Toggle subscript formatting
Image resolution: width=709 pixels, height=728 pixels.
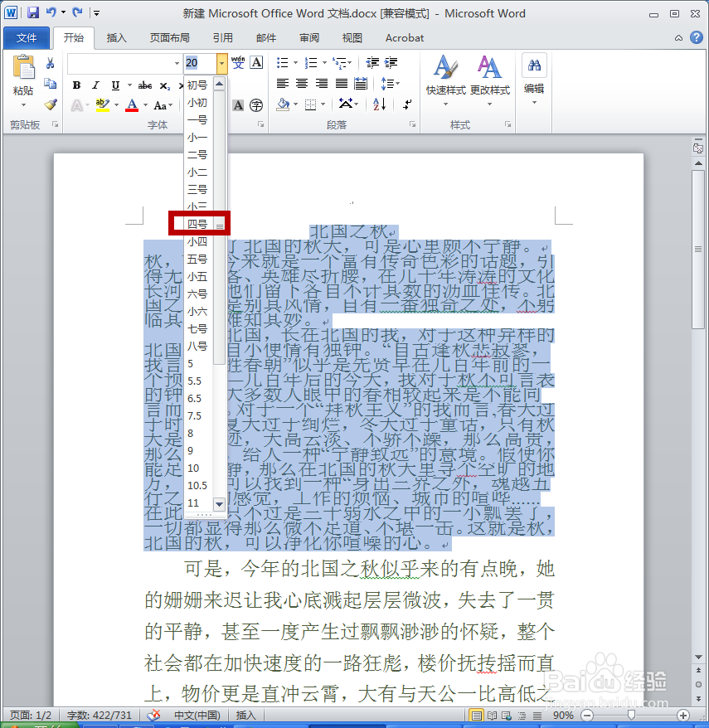166,85
